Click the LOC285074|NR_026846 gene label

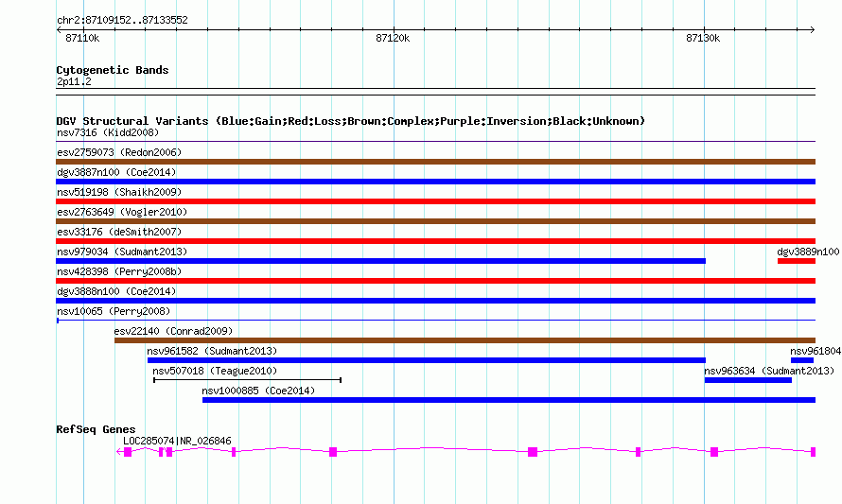(177, 441)
